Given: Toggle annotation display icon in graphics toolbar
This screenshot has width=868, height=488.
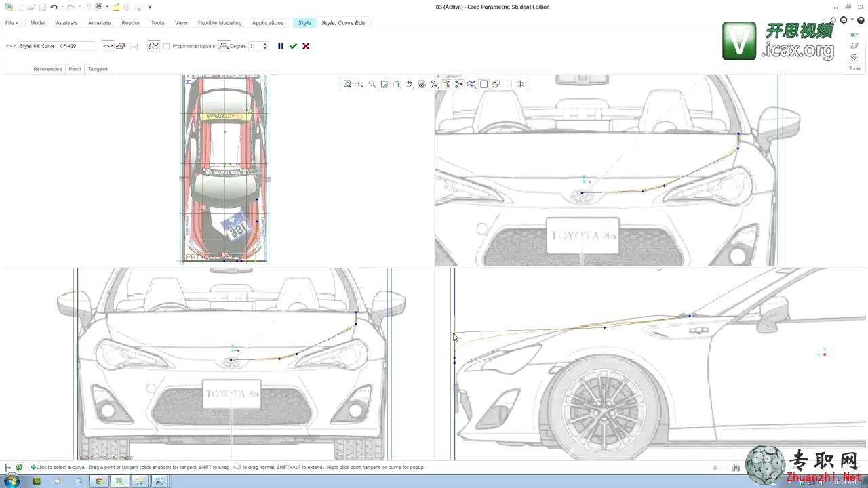Looking at the screenshot, I should 446,84.
